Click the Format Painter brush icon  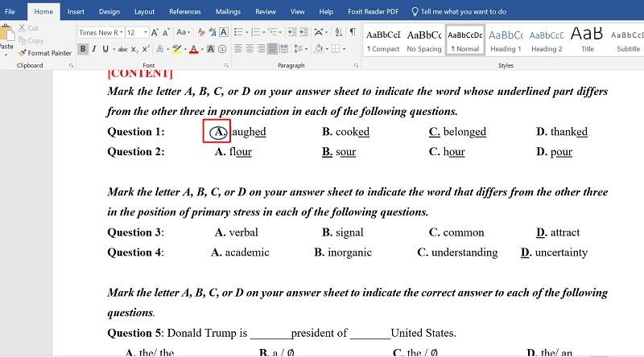coord(23,52)
